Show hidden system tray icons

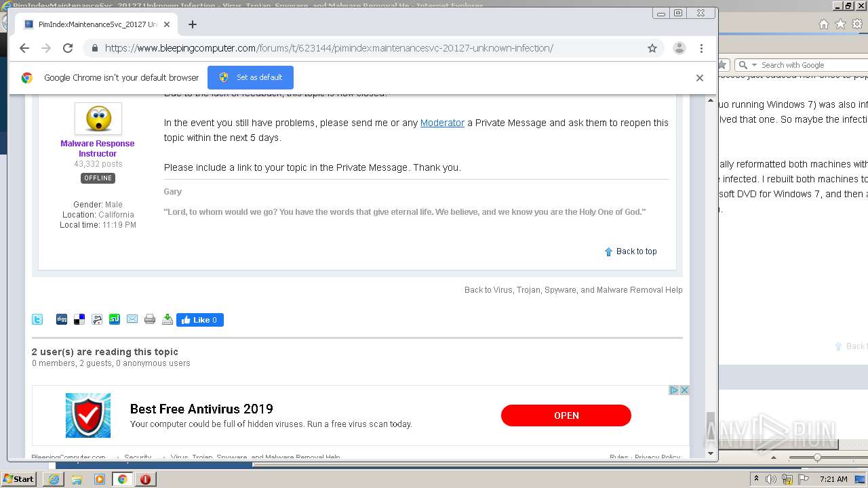click(x=756, y=479)
